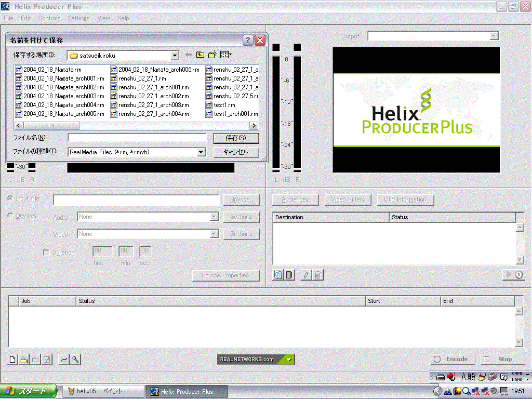Image resolution: width=532 pixels, height=399 pixels.
Task: Click the file name input field
Action: pos(137,138)
